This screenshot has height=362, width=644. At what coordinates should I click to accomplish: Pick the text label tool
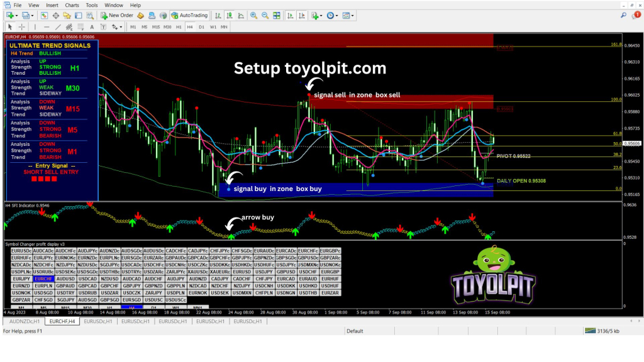click(x=92, y=27)
